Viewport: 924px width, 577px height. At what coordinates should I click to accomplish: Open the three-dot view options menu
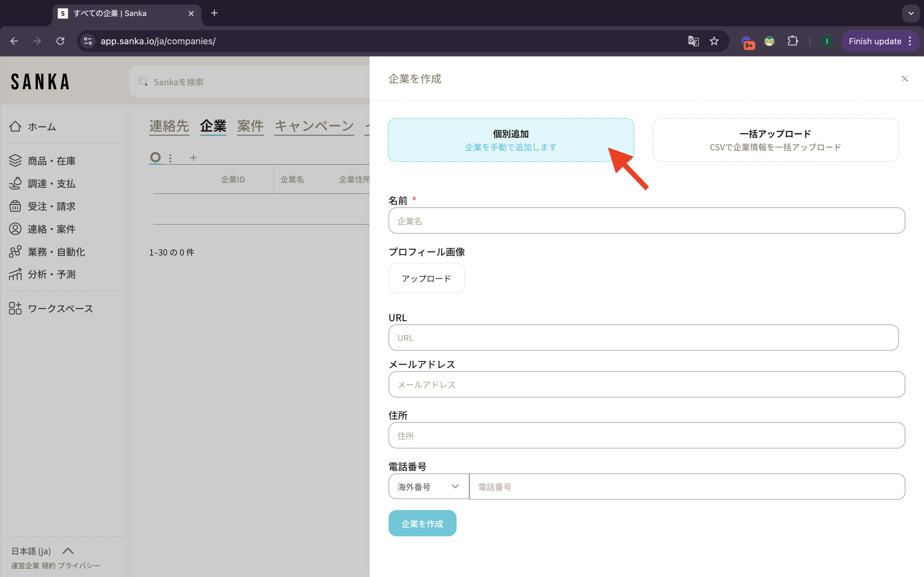pos(170,158)
